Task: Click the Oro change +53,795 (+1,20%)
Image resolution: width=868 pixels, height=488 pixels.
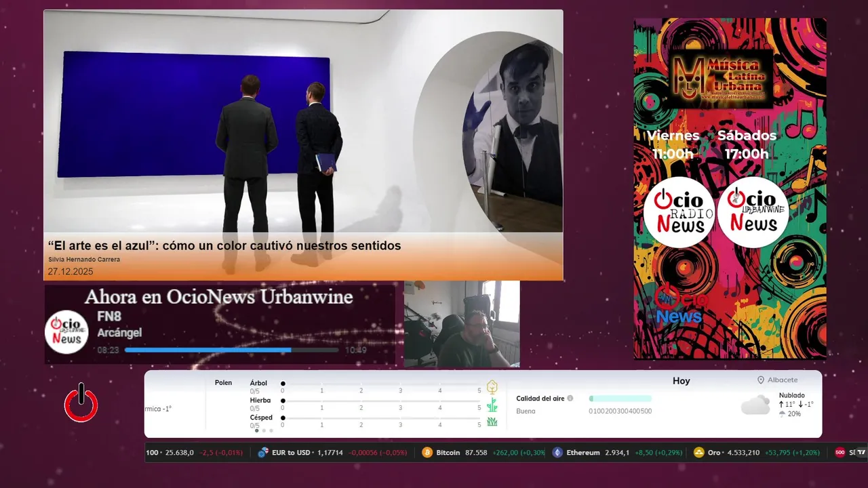Action: pyautogui.click(x=792, y=453)
